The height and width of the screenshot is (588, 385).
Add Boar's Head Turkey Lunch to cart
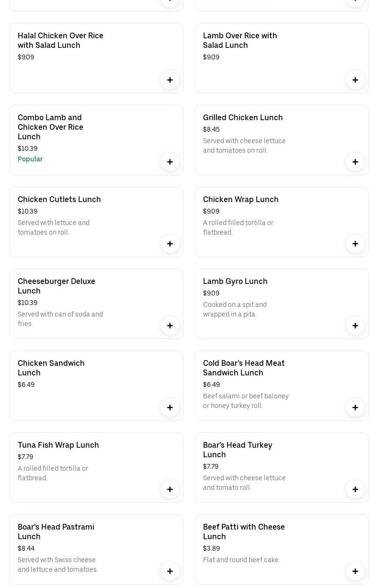[355, 489]
